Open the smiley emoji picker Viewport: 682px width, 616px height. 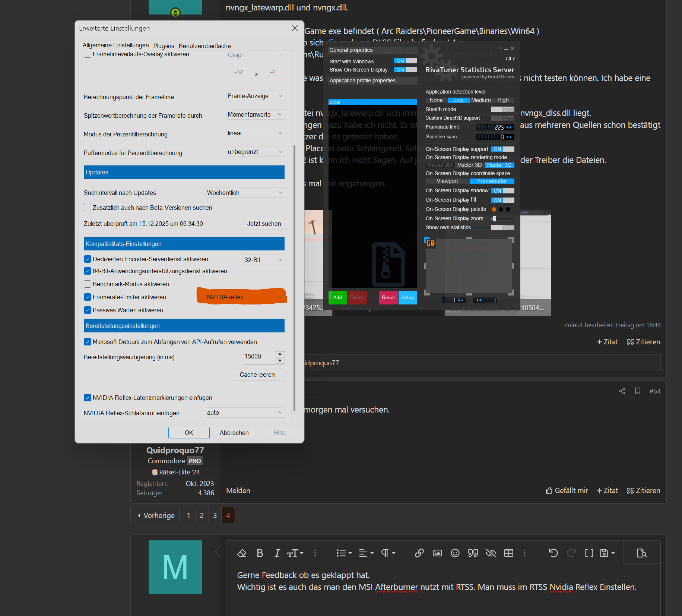click(455, 553)
